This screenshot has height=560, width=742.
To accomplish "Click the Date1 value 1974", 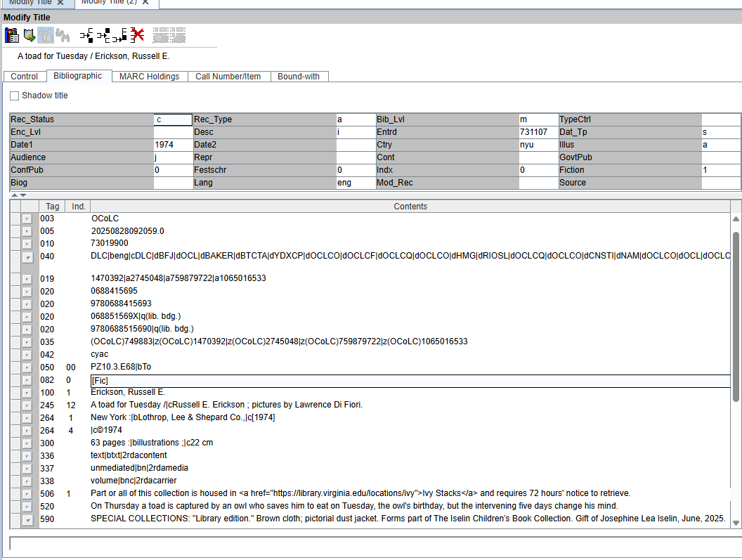I will click(173, 145).
